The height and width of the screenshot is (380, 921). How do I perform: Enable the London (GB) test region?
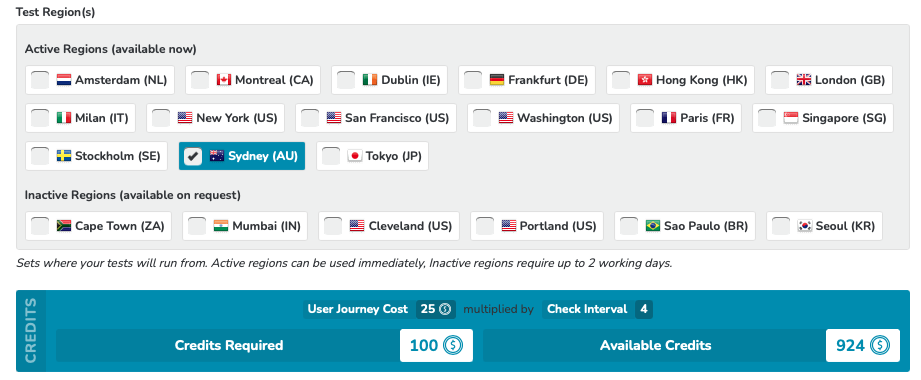click(x=779, y=80)
